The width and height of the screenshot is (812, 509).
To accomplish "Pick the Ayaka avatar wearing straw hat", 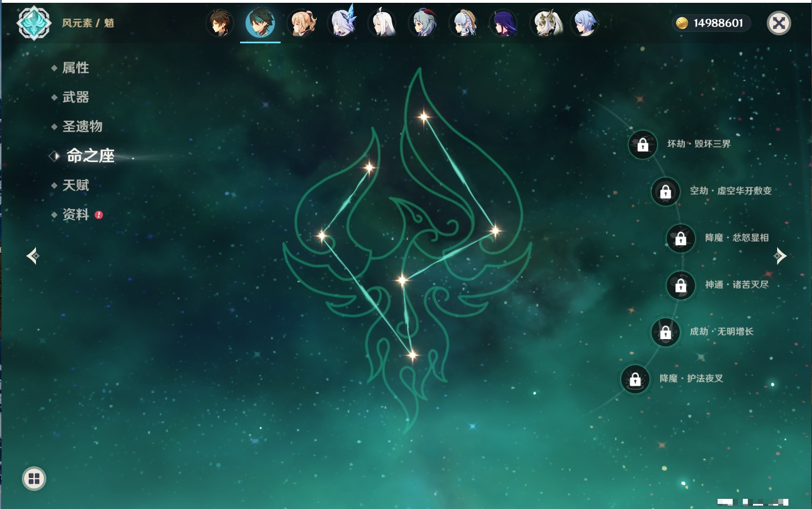I will (464, 23).
